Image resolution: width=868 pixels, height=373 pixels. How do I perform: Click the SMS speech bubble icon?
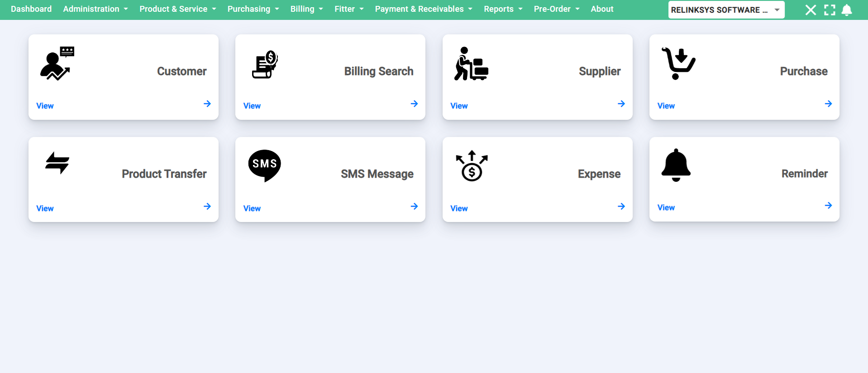(265, 166)
